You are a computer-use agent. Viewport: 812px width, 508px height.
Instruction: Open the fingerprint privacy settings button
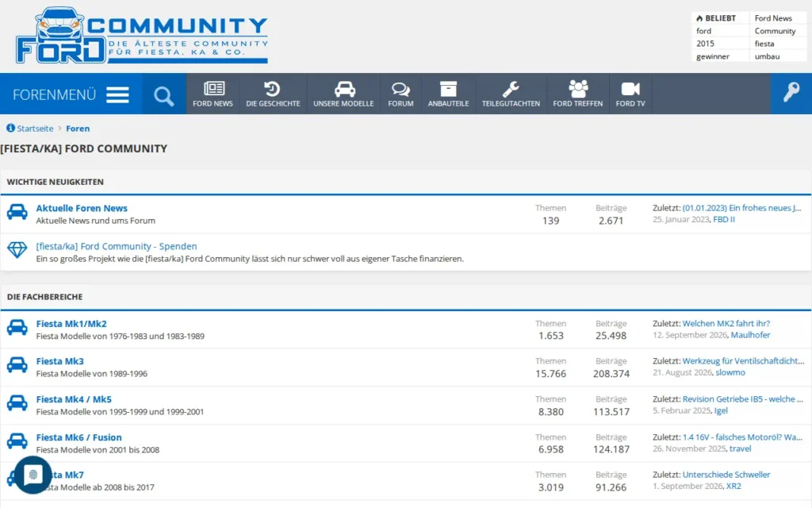point(33,475)
